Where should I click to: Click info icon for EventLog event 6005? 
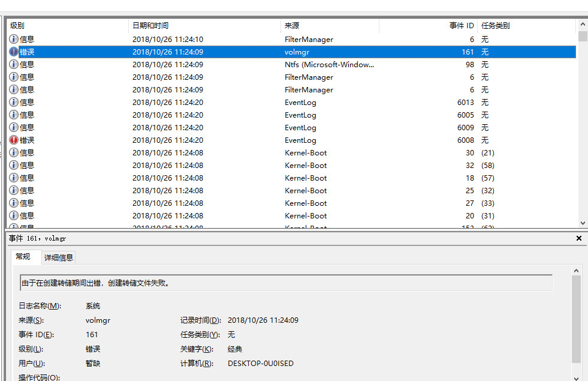(x=14, y=115)
